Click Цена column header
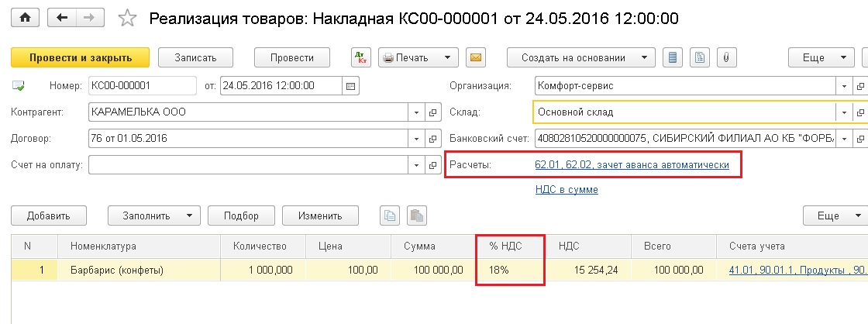The height and width of the screenshot is (324, 868). (x=348, y=246)
